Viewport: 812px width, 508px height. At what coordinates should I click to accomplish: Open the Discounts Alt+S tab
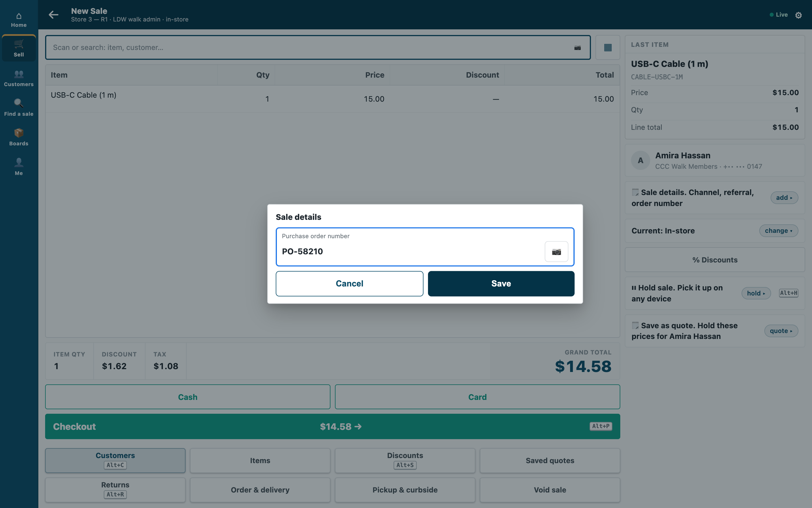click(405, 461)
